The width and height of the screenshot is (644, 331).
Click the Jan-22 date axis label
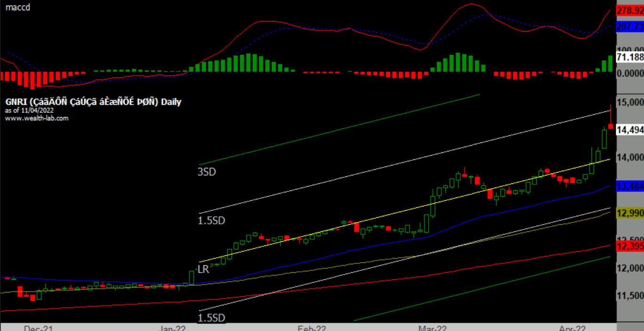tap(173, 328)
